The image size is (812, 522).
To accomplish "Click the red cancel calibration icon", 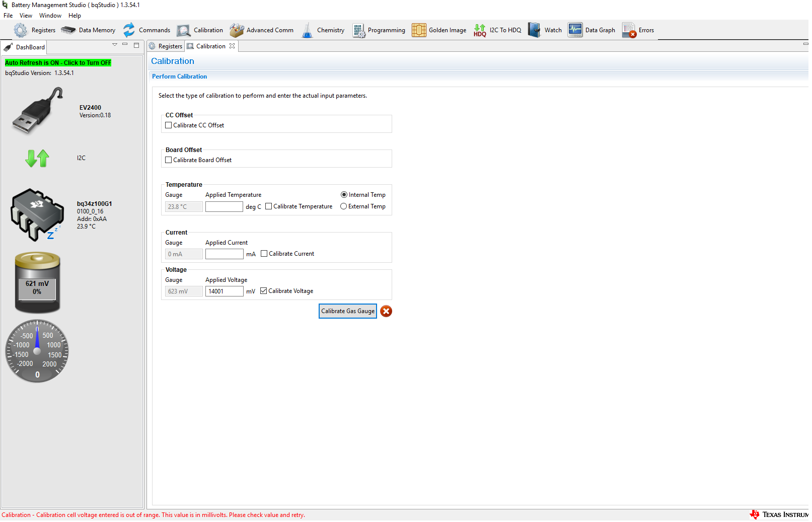I will [386, 311].
